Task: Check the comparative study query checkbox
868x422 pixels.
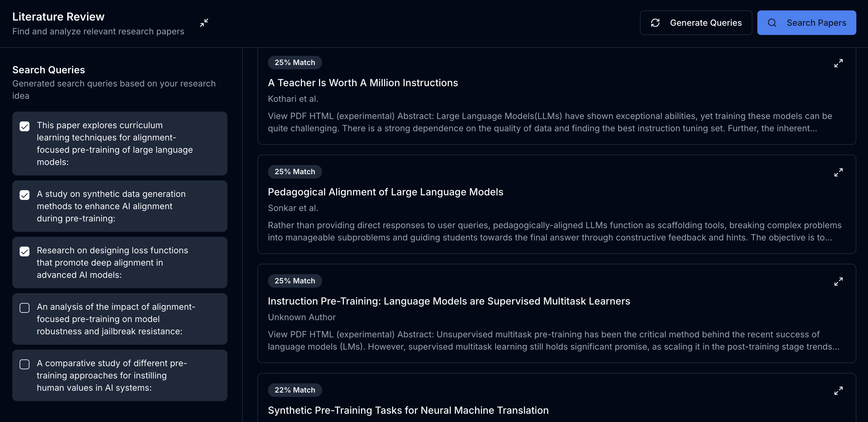Action: 25,364
